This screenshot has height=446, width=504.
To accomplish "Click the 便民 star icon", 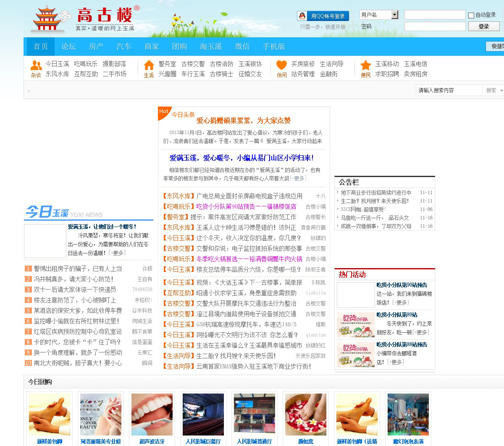I will coord(366,65).
